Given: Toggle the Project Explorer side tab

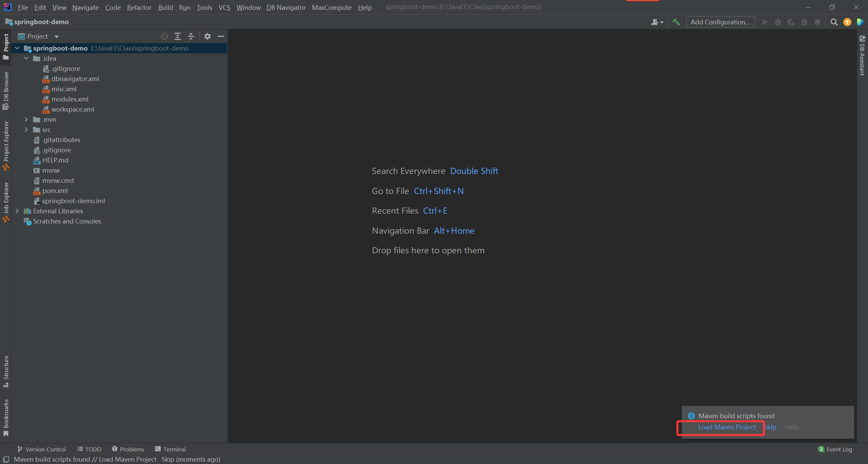Looking at the screenshot, I should coord(6,146).
